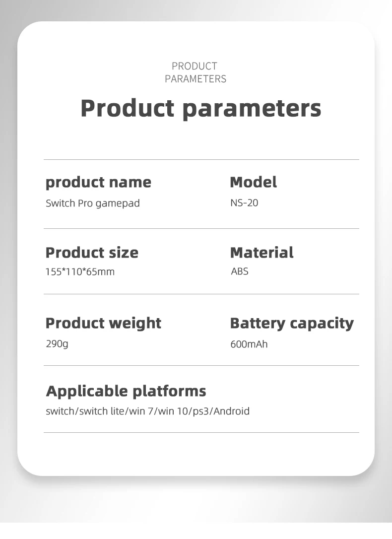Click the "Product parameters" main heading
The height and width of the screenshot is (539, 392).
pyautogui.click(x=200, y=108)
